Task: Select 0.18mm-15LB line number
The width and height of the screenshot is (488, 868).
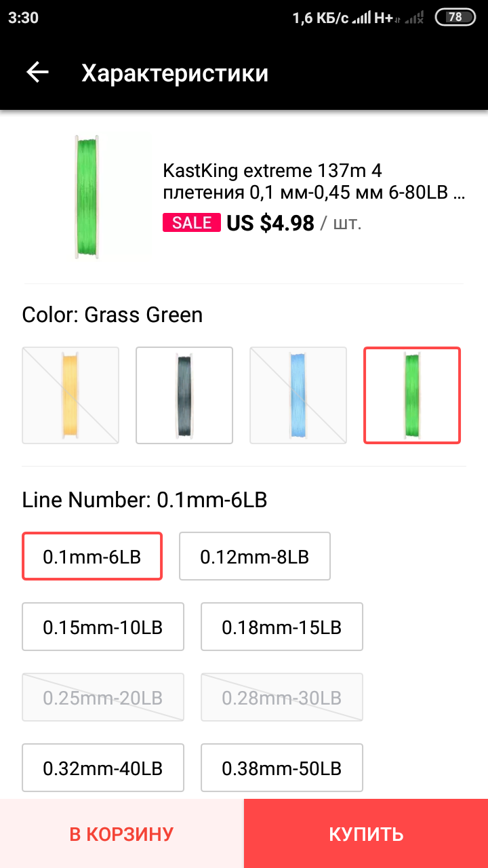Action: [x=282, y=627]
